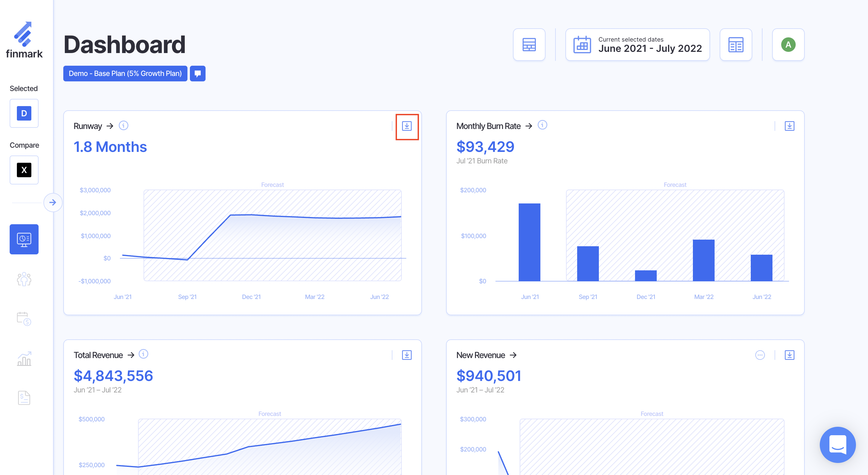This screenshot has width=868, height=475.
Task: Download the Runway chart
Action: (407, 126)
